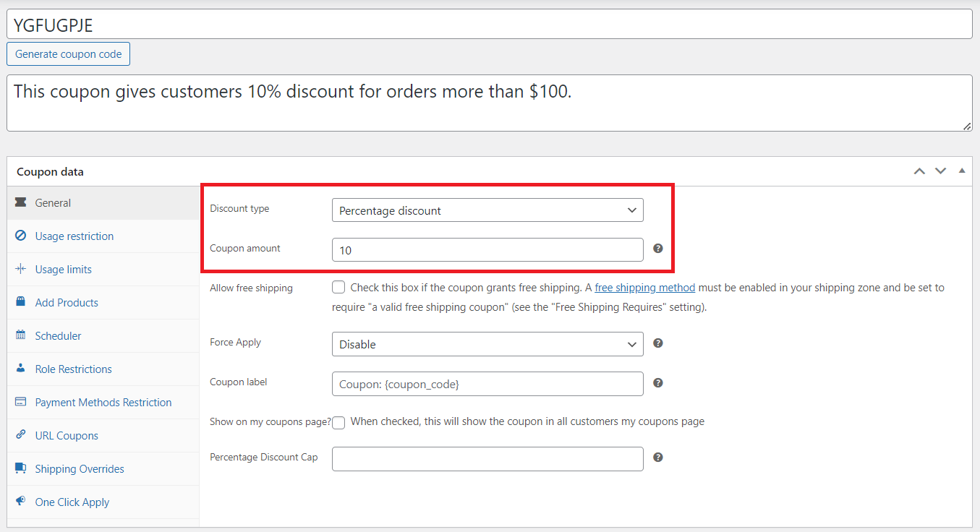Click the Percentage Discount Cap field
This screenshot has width=980, height=532.
[x=487, y=458]
